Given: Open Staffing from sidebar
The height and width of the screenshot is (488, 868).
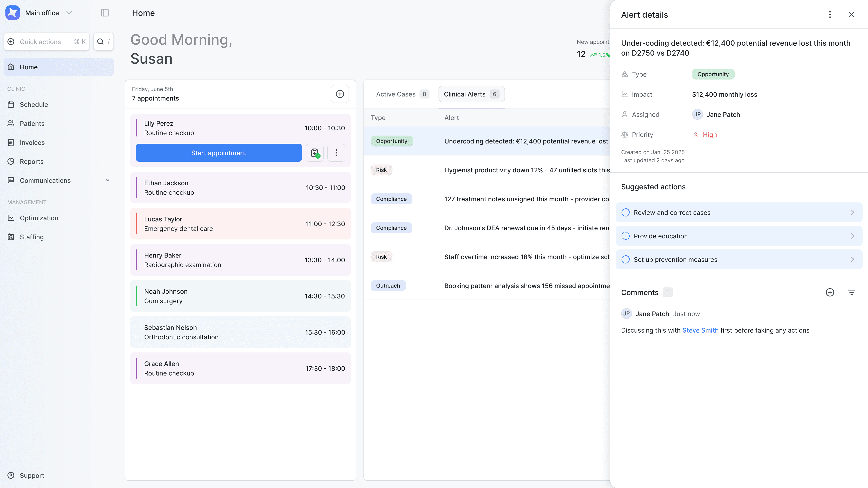Looking at the screenshot, I should [32, 237].
